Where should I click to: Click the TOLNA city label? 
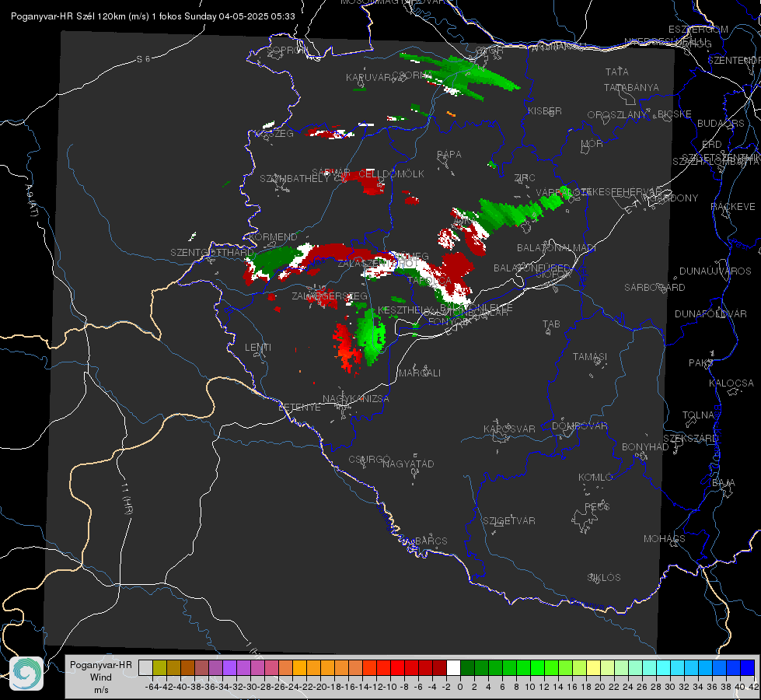coord(698,415)
